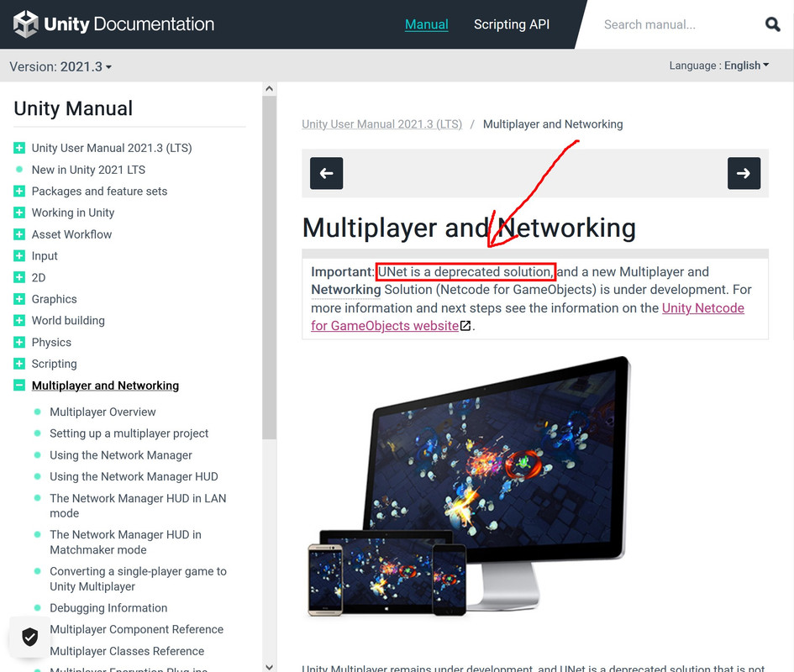
Task: Open Using the Network Manager page
Action: (x=120, y=455)
